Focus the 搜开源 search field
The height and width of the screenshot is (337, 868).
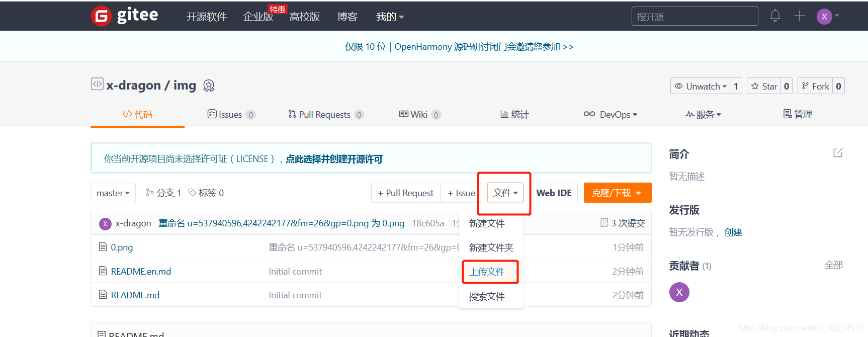(x=695, y=16)
